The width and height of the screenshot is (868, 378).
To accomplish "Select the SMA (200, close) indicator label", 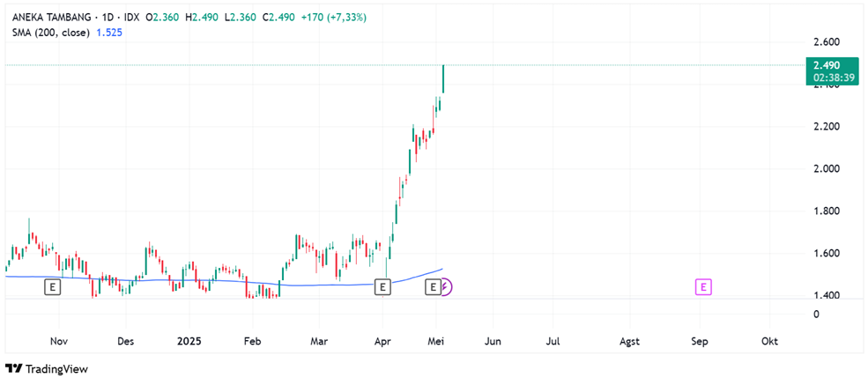I will click(x=51, y=33).
